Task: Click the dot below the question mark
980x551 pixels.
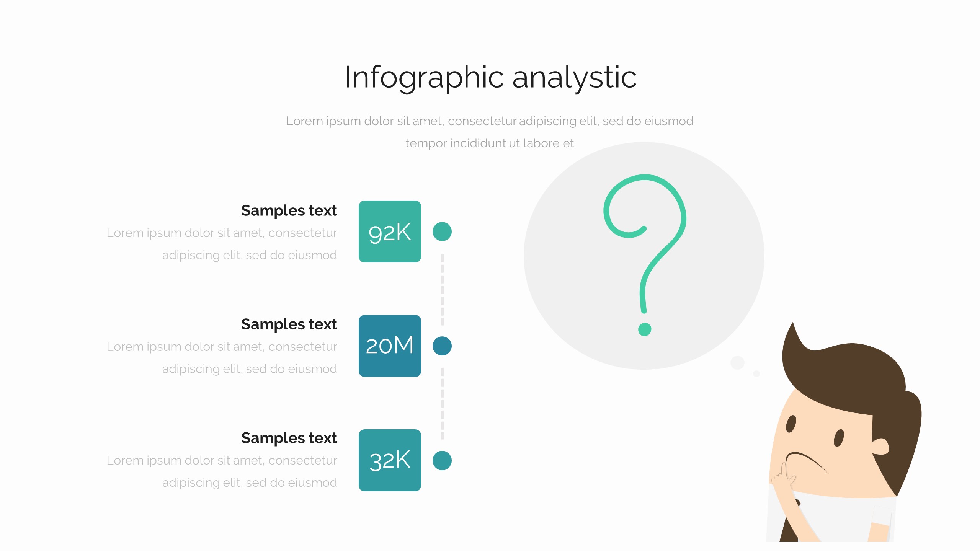Action: pyautogui.click(x=645, y=329)
